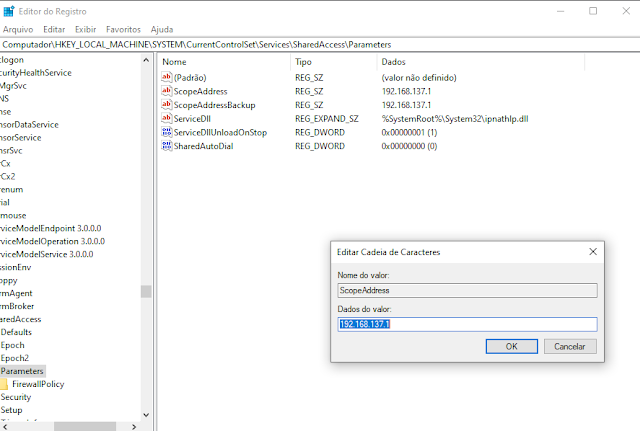Click the ScopeAddressBackup string icon
Image resolution: width=640 pixels, height=431 pixels.
[167, 104]
